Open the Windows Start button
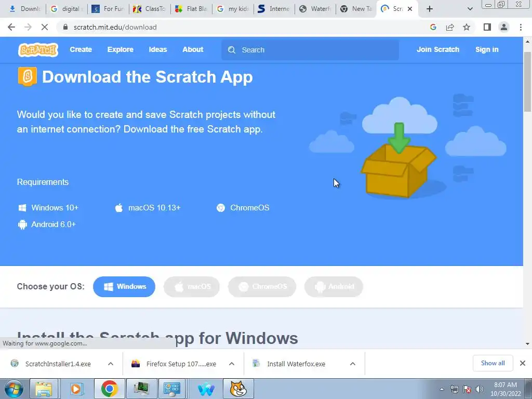 coord(14,389)
